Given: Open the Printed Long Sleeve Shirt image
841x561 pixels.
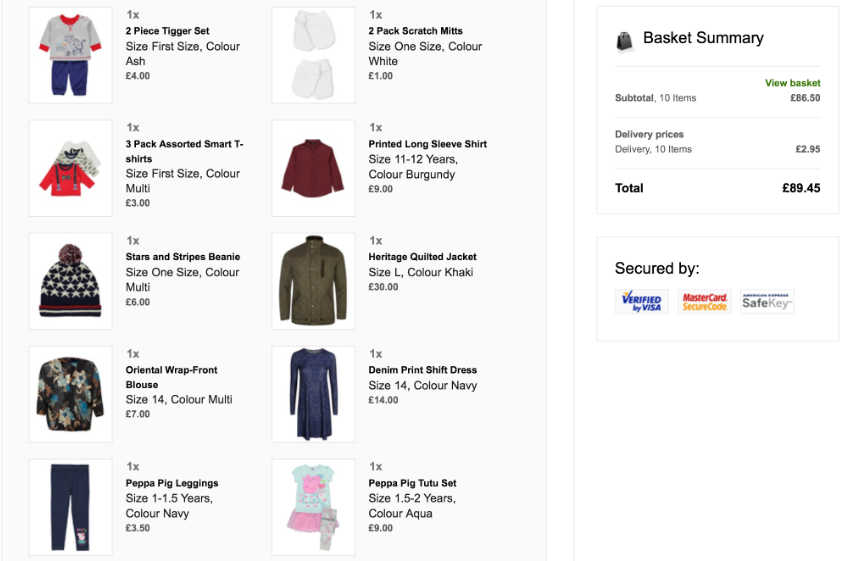Looking at the screenshot, I should (x=313, y=168).
